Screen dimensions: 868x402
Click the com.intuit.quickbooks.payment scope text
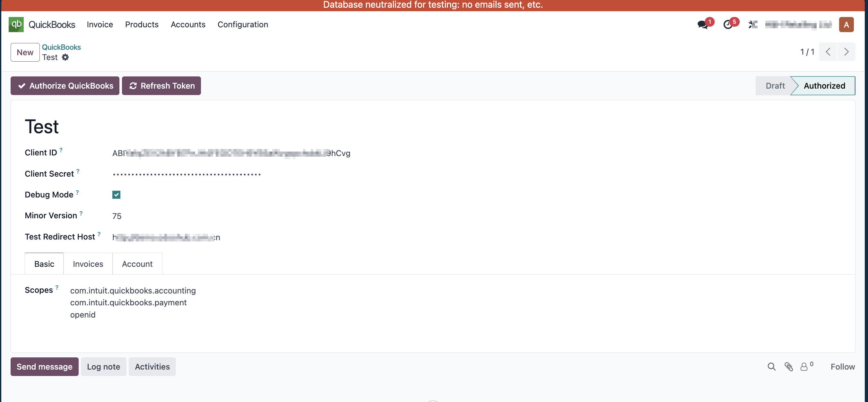[128, 302]
